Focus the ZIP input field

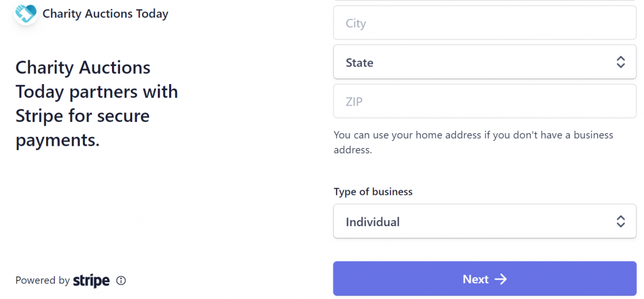(485, 101)
